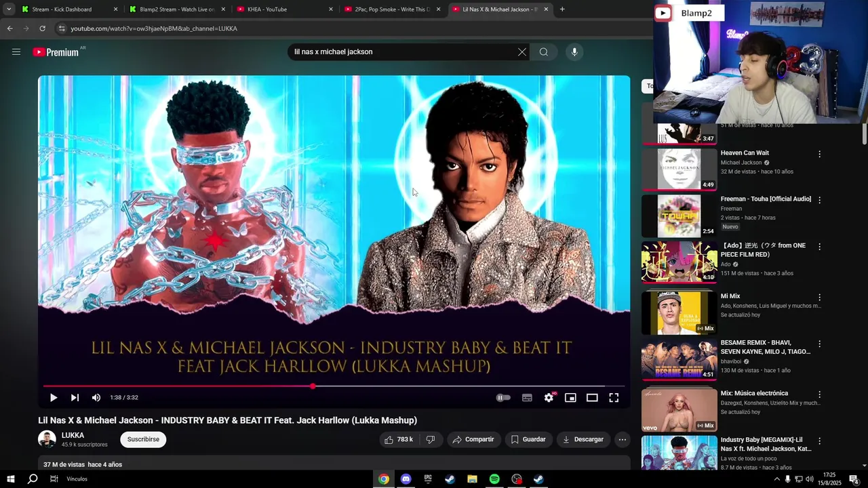Enter full screen mode
This screenshot has height=488, width=868.
pos(614,398)
